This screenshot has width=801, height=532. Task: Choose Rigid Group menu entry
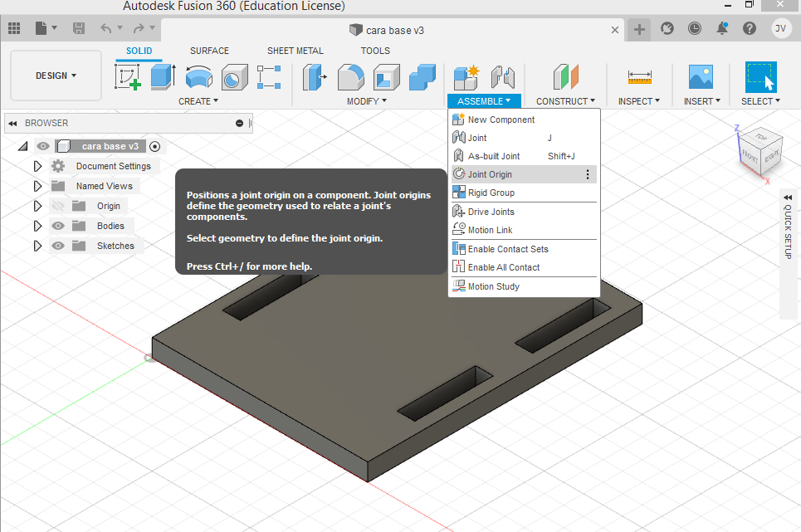point(523,193)
